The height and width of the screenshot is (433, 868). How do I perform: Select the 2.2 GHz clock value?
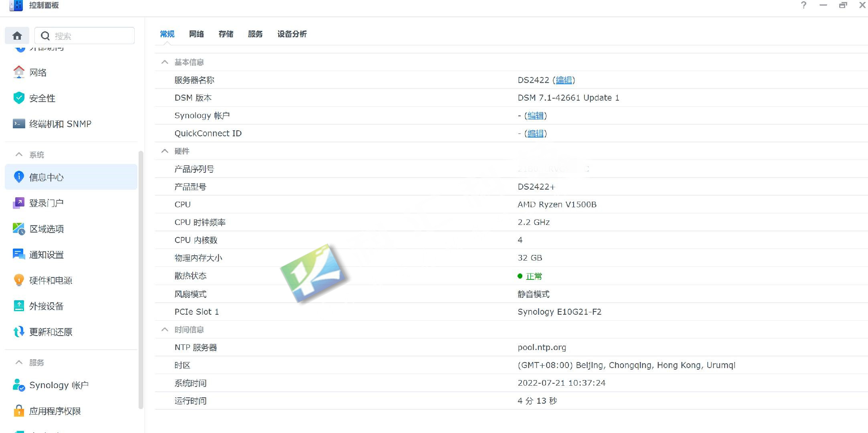[534, 222]
